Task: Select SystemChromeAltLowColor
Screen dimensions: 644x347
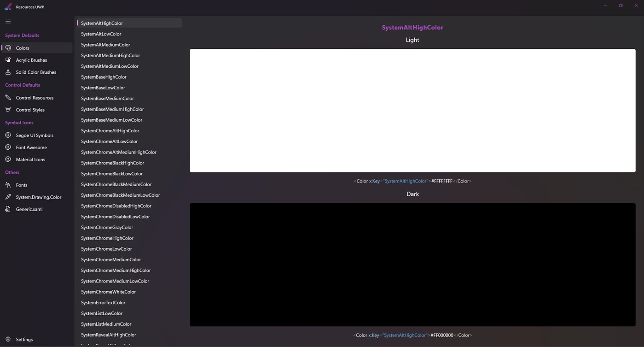Action: (x=129, y=141)
